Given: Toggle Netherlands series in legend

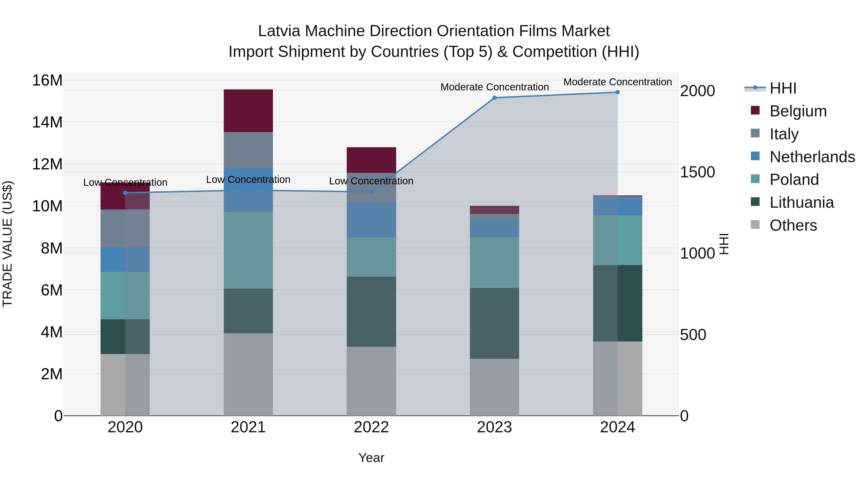Looking at the screenshot, I should [x=803, y=157].
